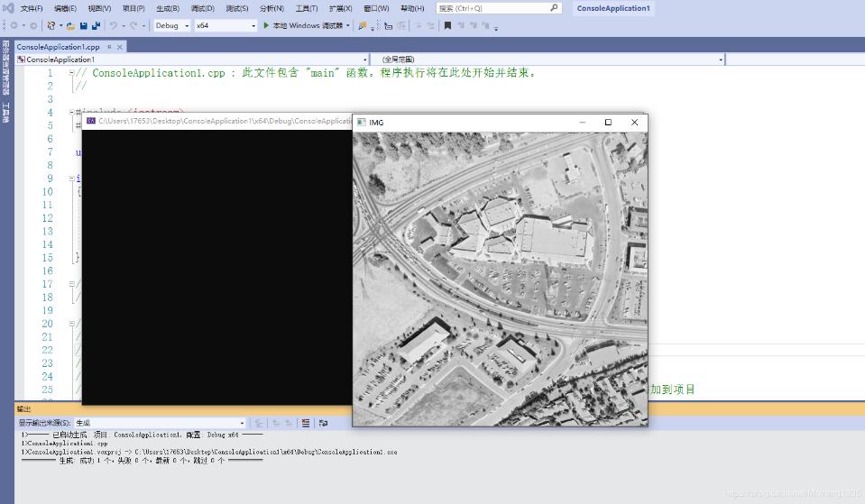The image size is (865, 504).
Task: Collapse the function block at line 9
Action: click(x=72, y=179)
